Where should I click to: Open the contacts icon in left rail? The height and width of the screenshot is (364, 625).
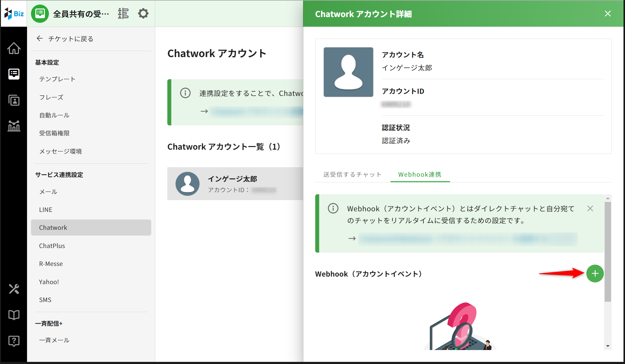14,100
